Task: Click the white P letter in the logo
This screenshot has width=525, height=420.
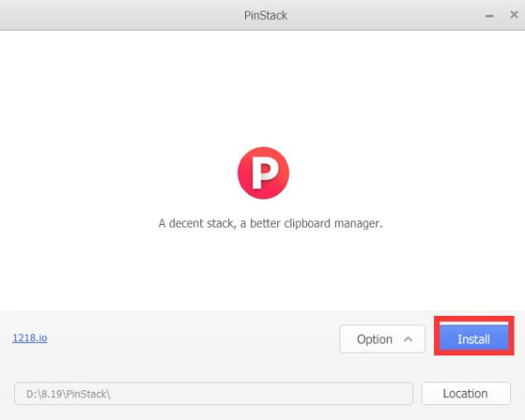Action: (263, 173)
